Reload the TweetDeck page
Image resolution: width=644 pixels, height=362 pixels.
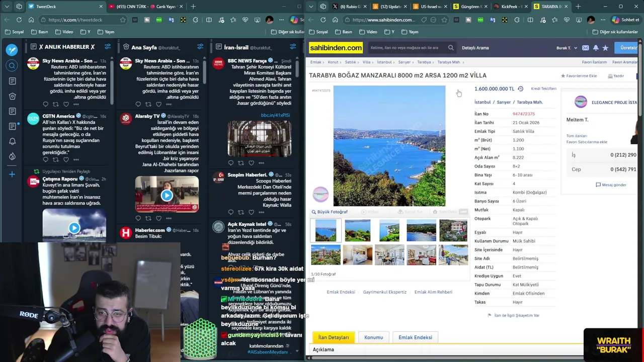(19, 20)
